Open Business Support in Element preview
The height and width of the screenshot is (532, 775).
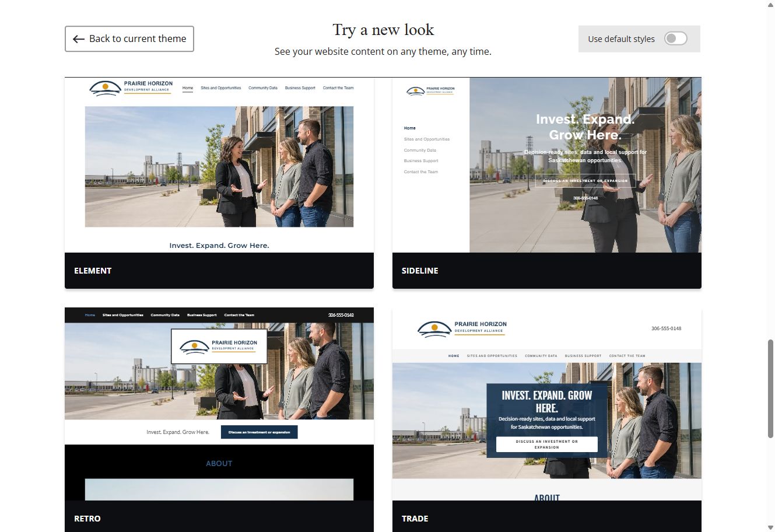(300, 88)
